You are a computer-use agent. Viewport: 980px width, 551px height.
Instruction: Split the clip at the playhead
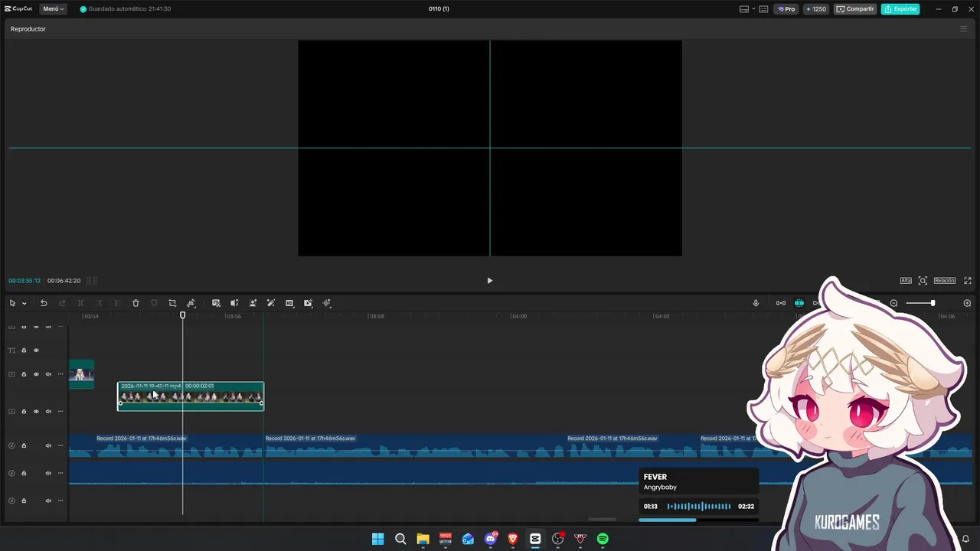tap(80, 303)
